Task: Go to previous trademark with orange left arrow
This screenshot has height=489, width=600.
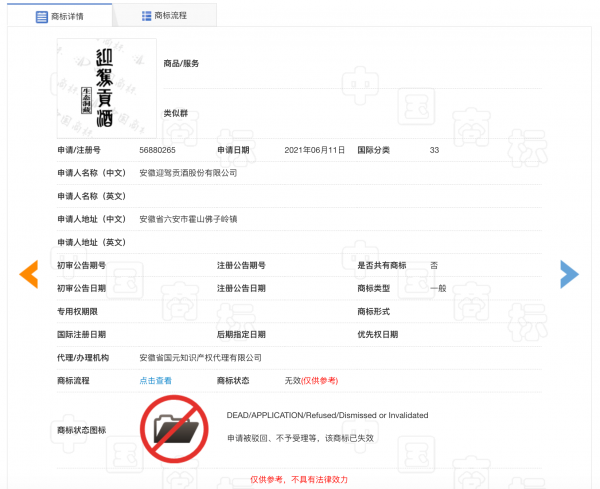Action: (29, 273)
